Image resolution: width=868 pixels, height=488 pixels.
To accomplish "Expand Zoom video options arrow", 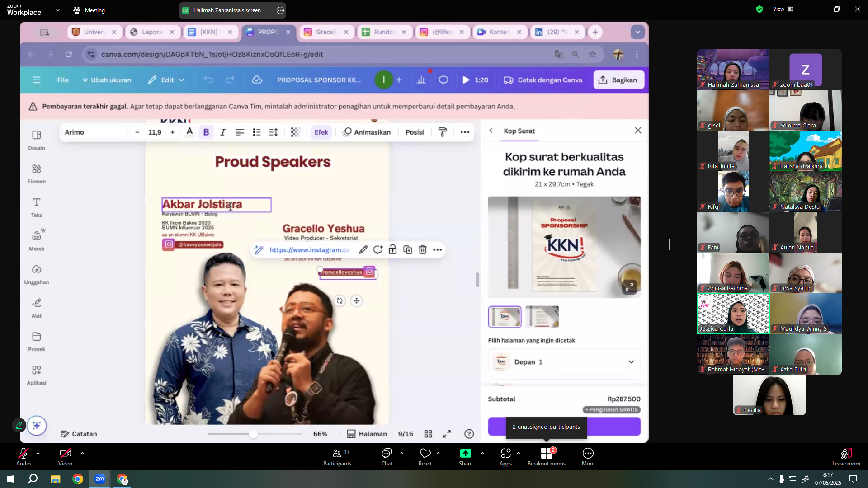I will click(x=82, y=453).
